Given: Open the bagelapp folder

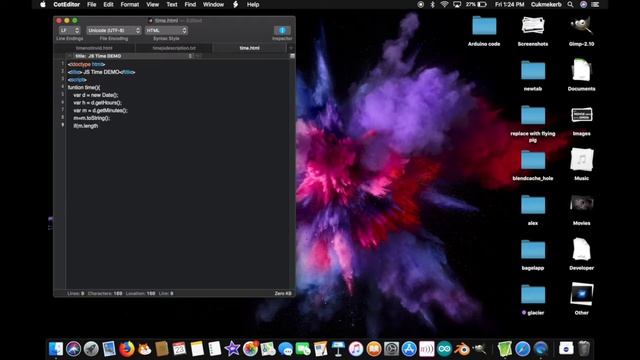Looking at the screenshot, I should tap(533, 250).
